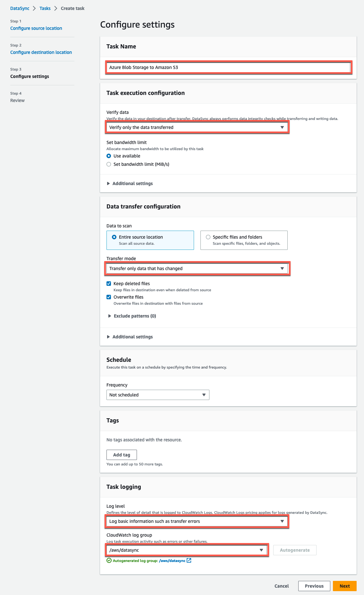Select Specific files and folders scan option
This screenshot has width=364, height=595.
208,237
